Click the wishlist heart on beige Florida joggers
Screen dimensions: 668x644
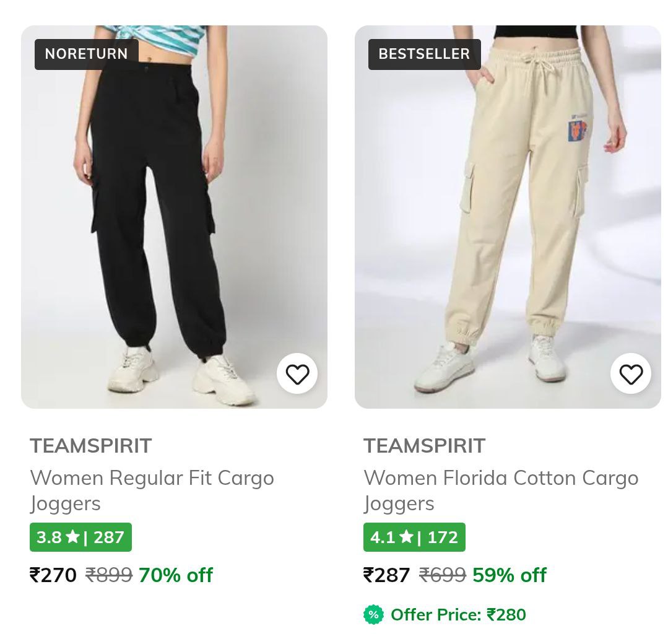631,373
